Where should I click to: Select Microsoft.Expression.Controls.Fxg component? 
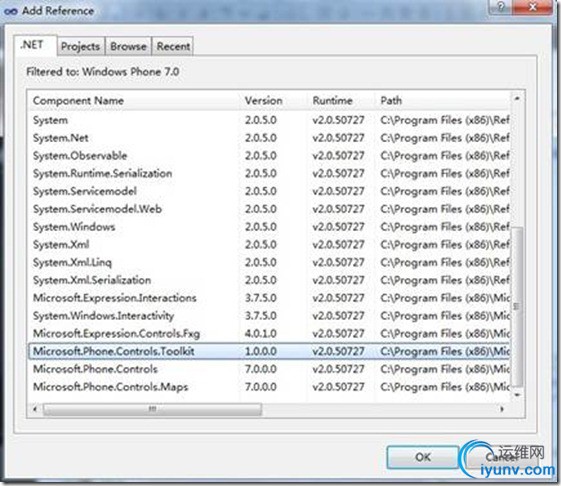click(x=269, y=334)
